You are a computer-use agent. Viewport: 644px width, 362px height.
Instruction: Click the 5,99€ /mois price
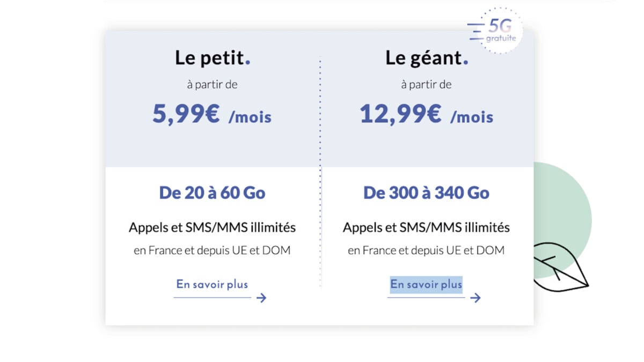point(212,115)
